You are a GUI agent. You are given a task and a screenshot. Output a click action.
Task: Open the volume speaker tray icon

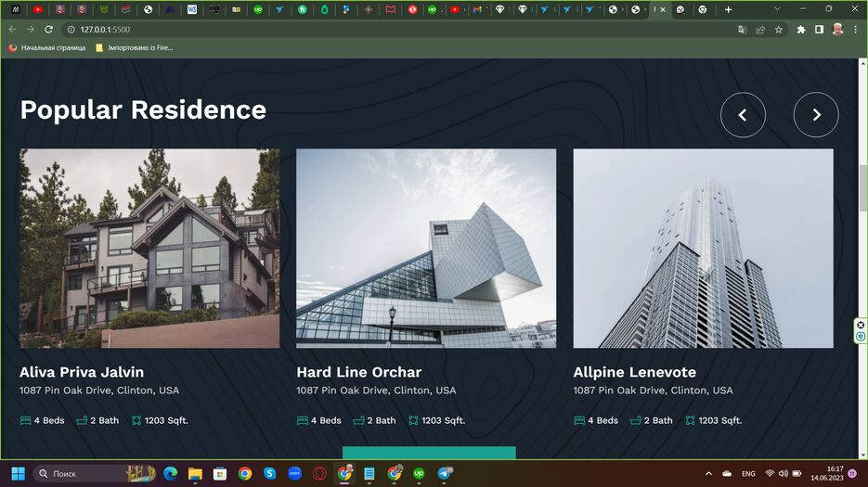pyautogui.click(x=784, y=474)
